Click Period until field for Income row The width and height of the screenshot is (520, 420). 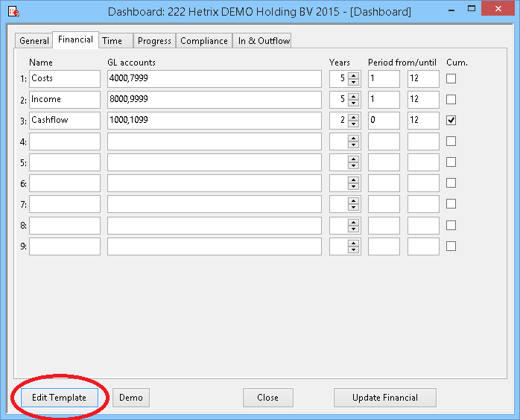[423, 100]
